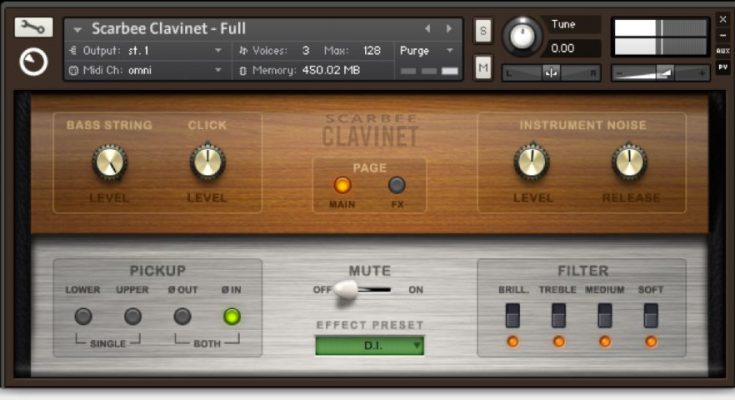Click the wrench edit icon
The height and width of the screenshot is (400, 735).
[33, 28]
